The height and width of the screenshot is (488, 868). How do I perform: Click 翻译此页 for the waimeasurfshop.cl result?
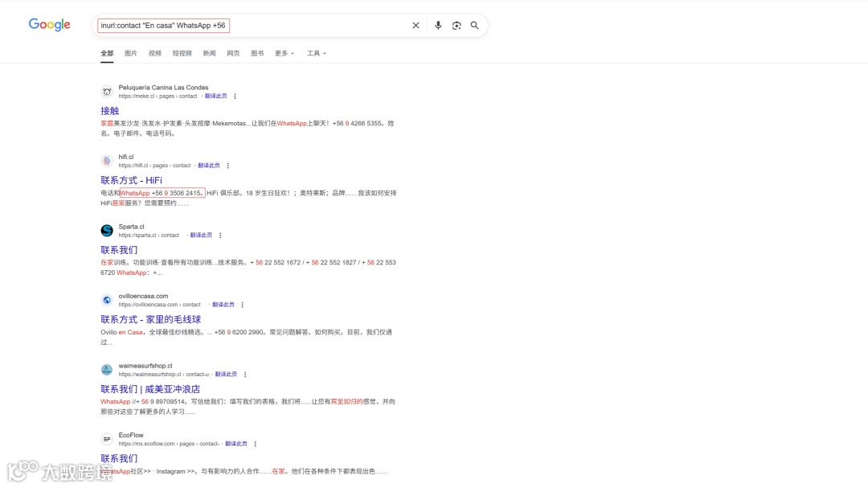click(x=226, y=375)
